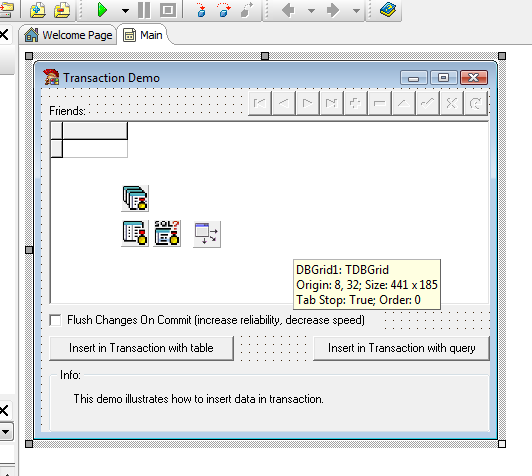Screen dimensions: 532x476
Task: Click the DBNavigator Last record button
Action: click(x=331, y=103)
